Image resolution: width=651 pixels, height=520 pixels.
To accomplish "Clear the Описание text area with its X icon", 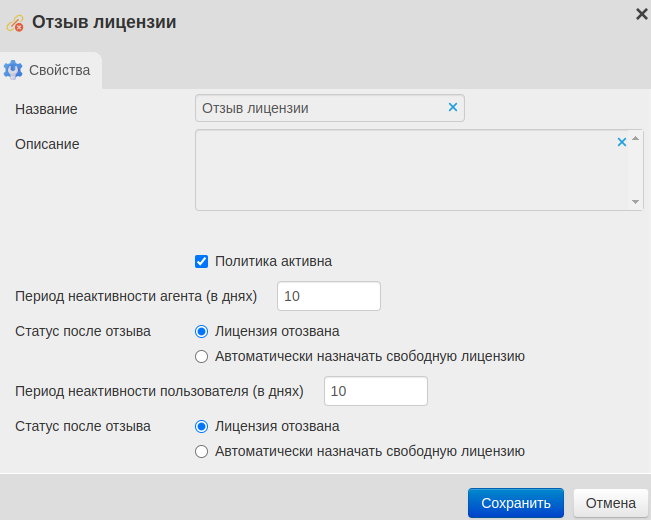I will point(621,142).
